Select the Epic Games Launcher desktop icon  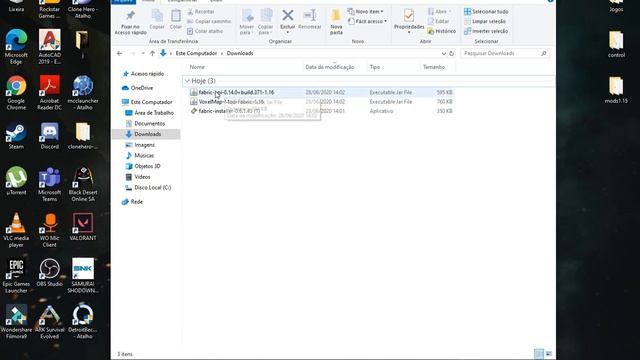coord(16,276)
